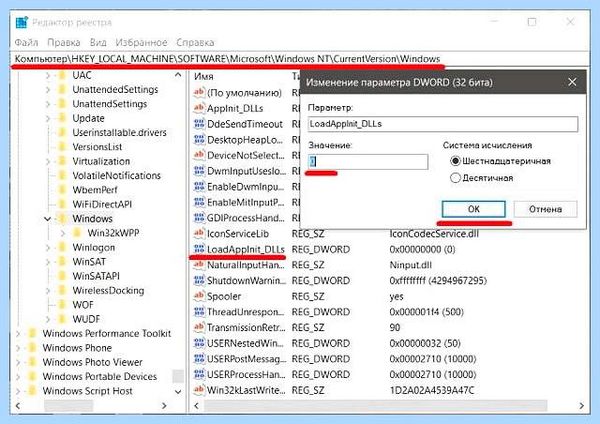Click the Значение value input field
600x424 pixels.
[368, 162]
